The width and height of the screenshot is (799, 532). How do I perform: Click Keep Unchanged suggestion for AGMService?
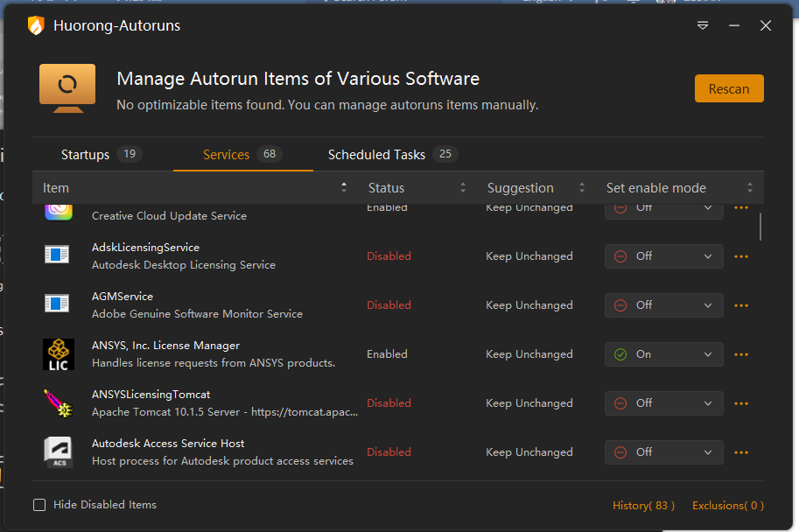tap(529, 305)
